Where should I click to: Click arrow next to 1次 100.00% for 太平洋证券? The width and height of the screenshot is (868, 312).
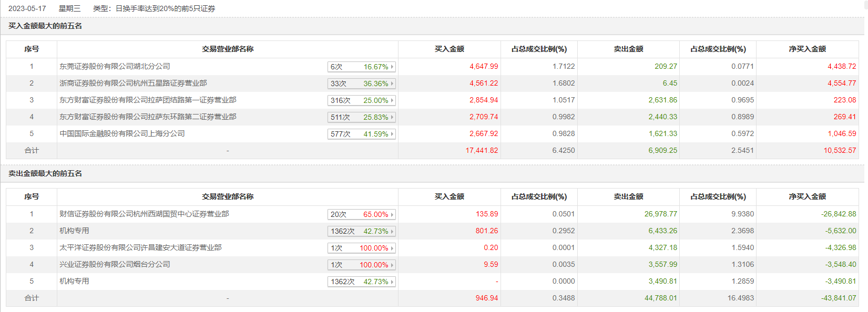(392, 248)
